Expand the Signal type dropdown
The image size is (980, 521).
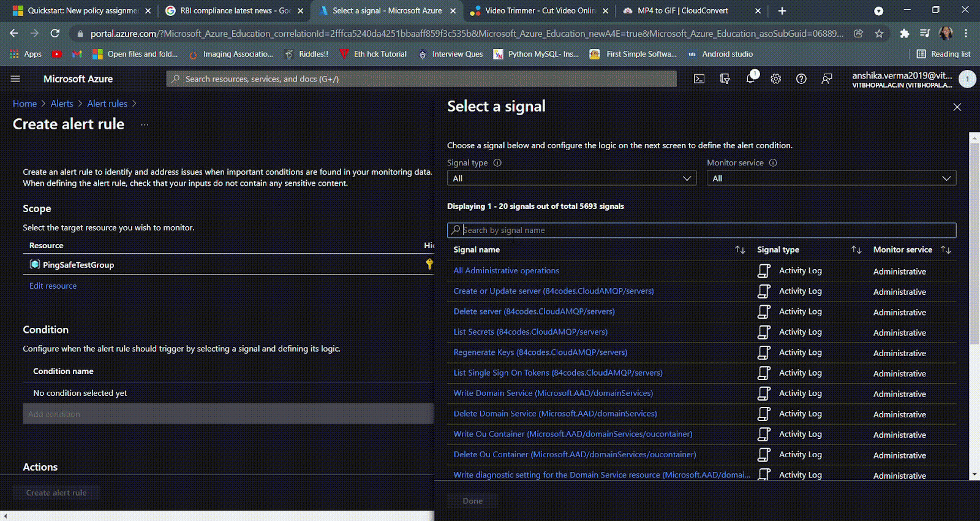tap(571, 178)
